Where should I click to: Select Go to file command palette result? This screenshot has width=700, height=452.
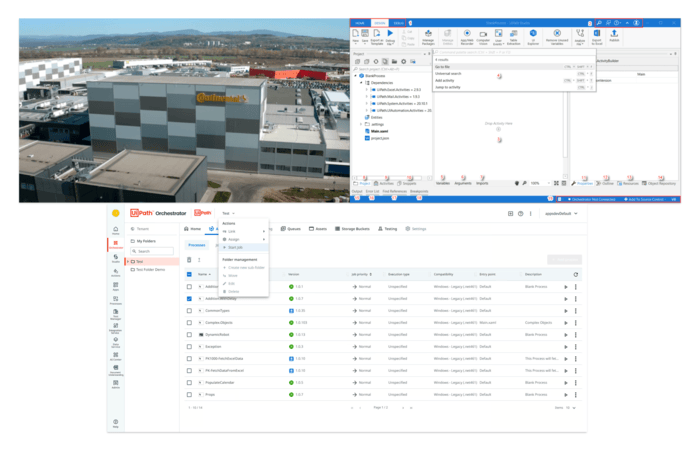tap(514, 67)
